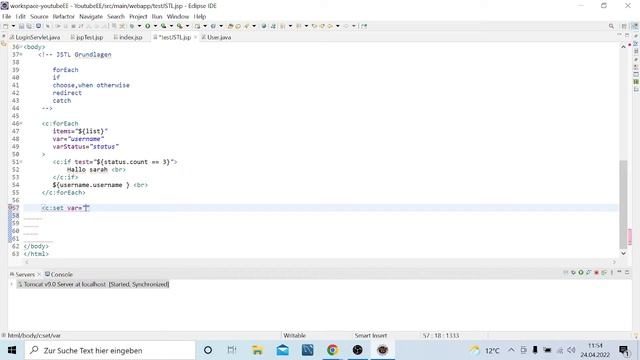Click the Eclipse icon in taskbar

[382, 350]
